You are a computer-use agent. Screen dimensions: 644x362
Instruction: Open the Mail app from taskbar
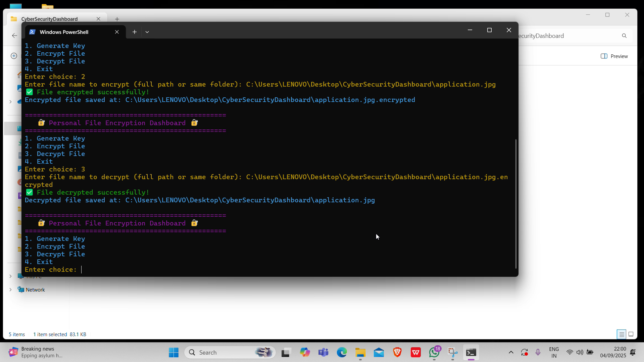click(379, 352)
